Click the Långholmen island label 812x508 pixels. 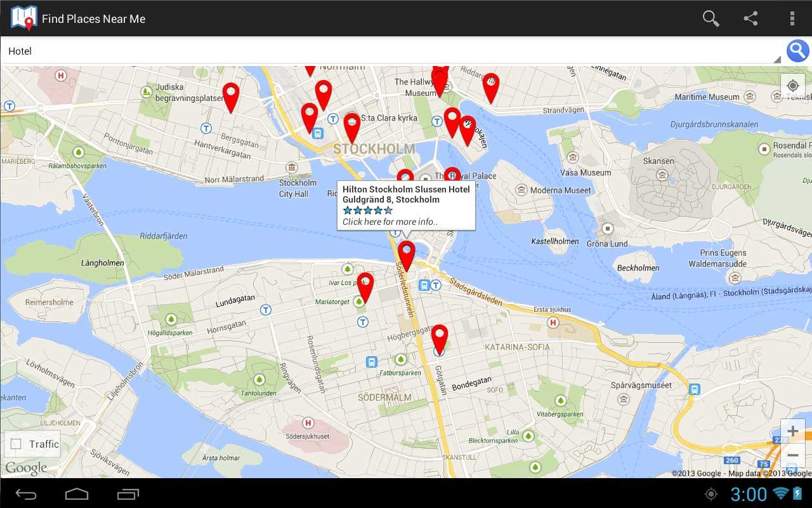103,263
